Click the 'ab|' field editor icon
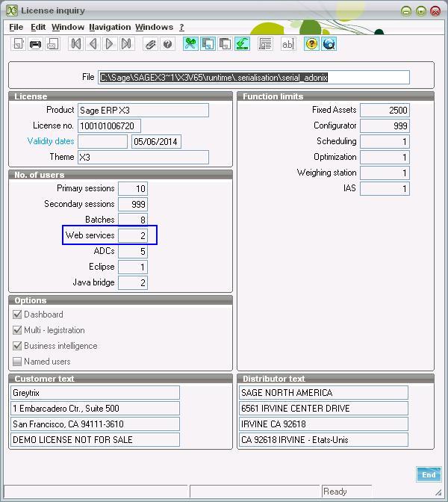Viewport: 448px width, 502px height. click(x=288, y=44)
